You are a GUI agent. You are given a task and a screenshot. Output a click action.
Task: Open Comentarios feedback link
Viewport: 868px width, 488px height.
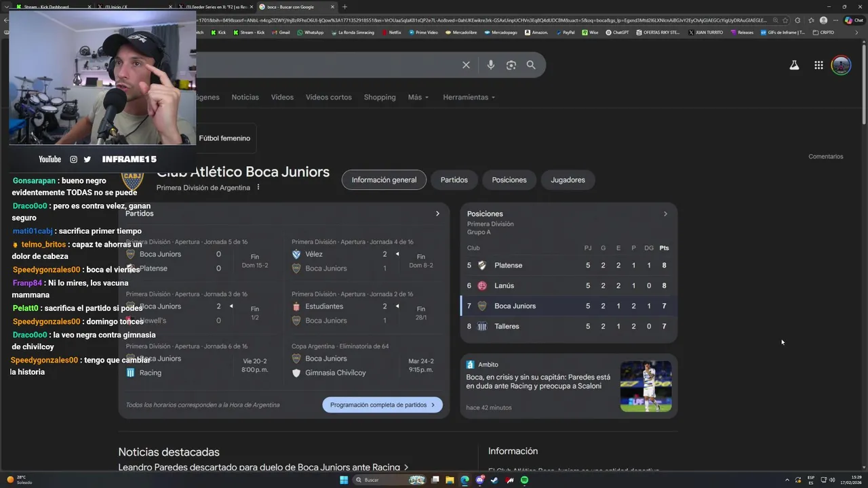(825, 157)
